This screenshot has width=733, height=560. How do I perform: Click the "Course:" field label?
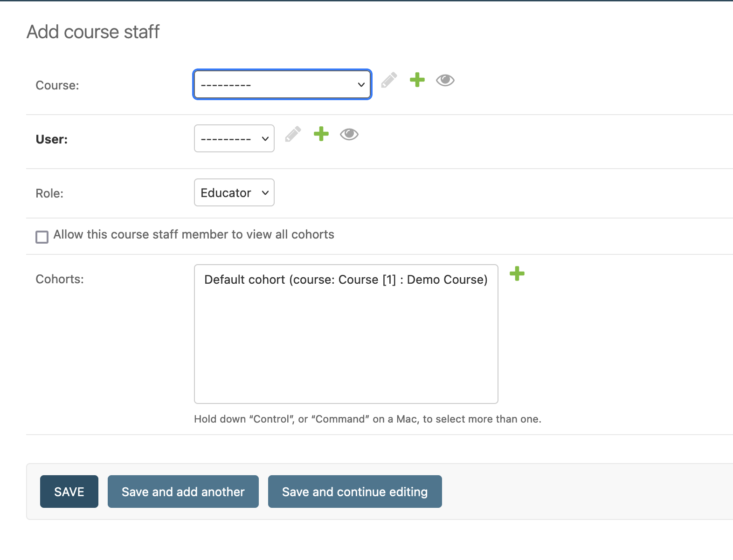click(57, 85)
